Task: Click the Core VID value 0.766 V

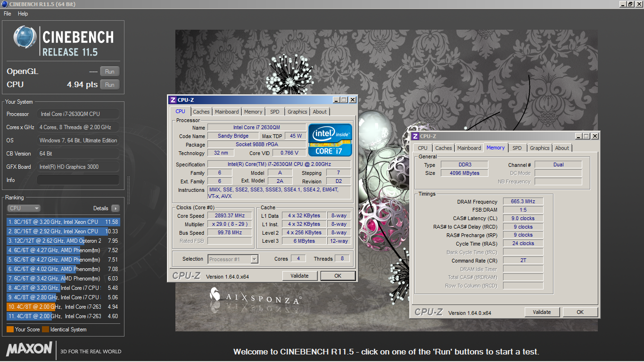Action: point(289,153)
